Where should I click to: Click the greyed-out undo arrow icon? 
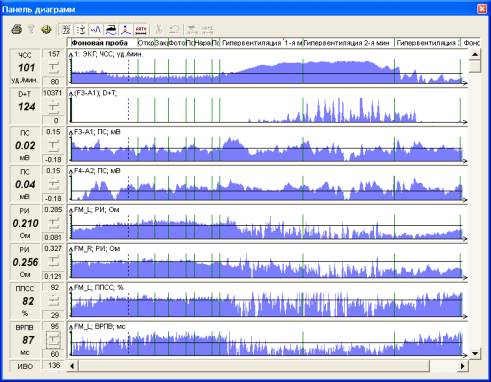point(174,30)
